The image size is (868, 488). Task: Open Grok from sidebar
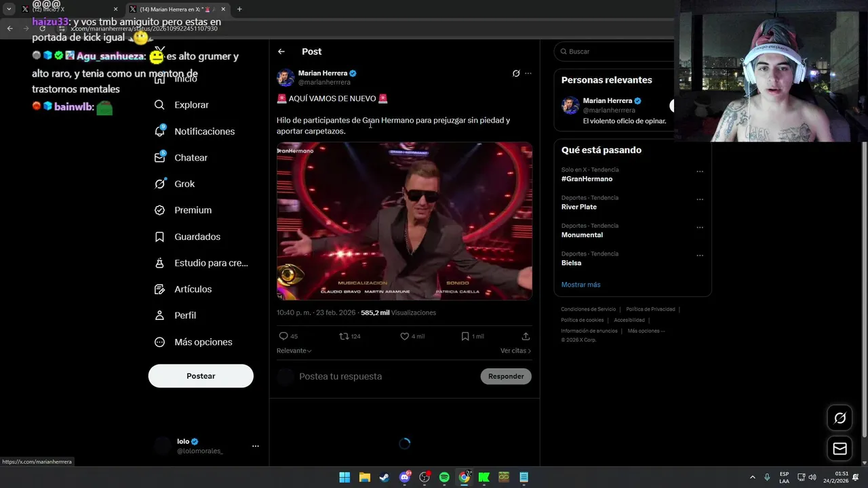(x=175, y=184)
